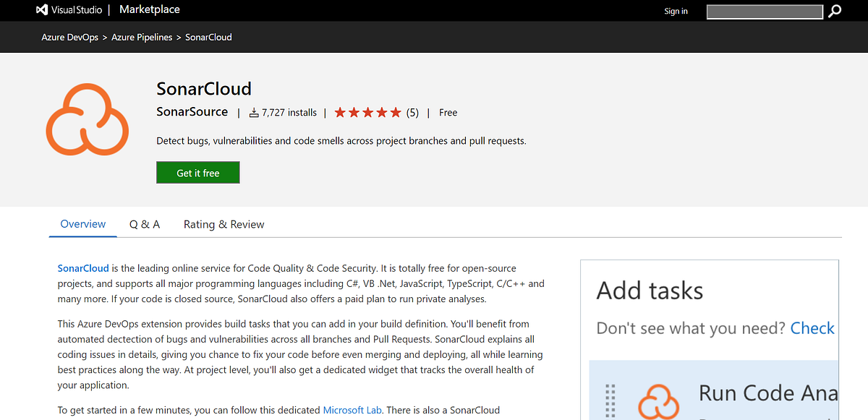Viewport: 868px width, 420px height.
Task: Click the installs download icon
Action: 253,112
